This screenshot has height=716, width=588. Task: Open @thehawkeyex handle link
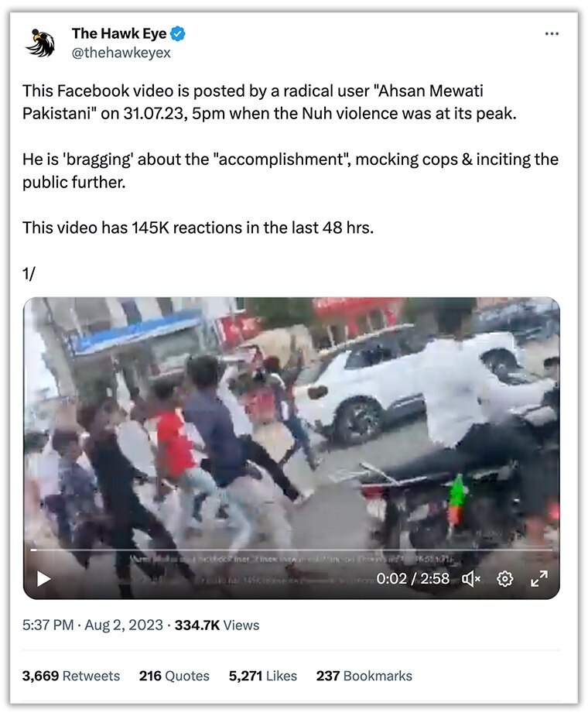click(121, 53)
